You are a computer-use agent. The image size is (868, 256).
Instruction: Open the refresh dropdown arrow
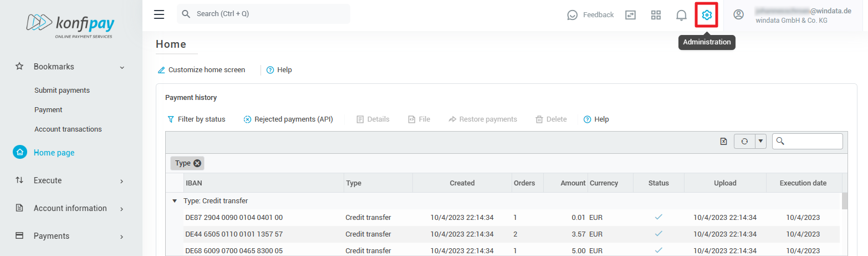(760, 142)
